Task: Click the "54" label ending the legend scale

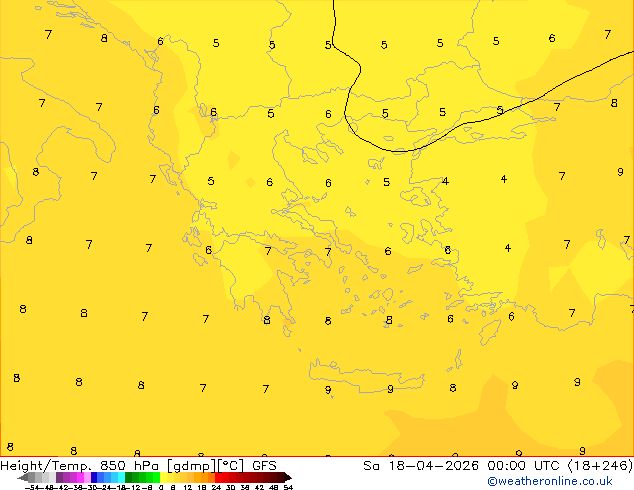Action: pos(288,488)
